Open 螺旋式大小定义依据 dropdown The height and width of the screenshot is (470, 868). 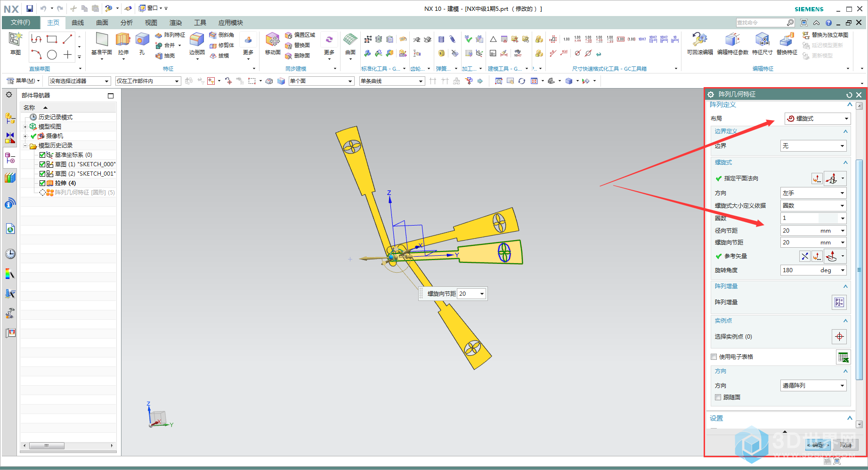(813, 206)
